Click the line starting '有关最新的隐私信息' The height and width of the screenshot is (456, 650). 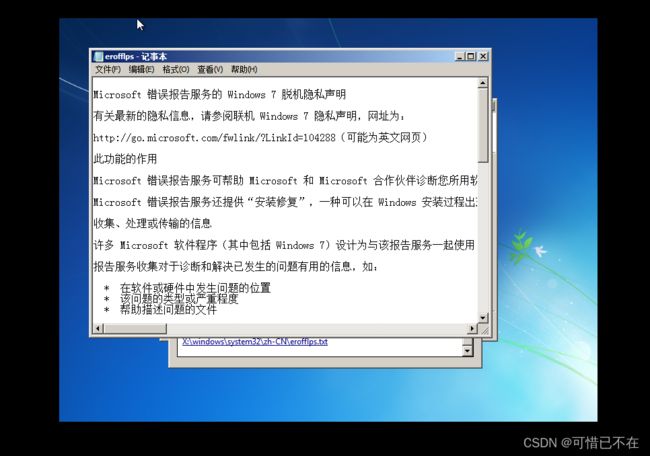pos(249,116)
